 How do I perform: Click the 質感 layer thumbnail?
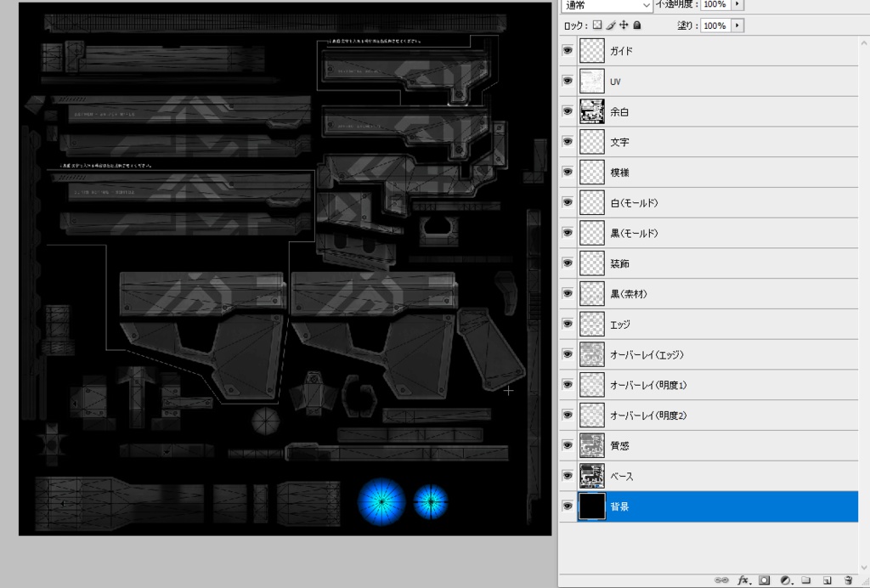click(592, 445)
